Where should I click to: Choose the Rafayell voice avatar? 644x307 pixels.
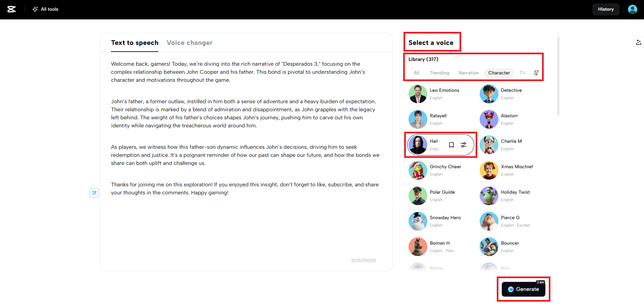(x=418, y=119)
